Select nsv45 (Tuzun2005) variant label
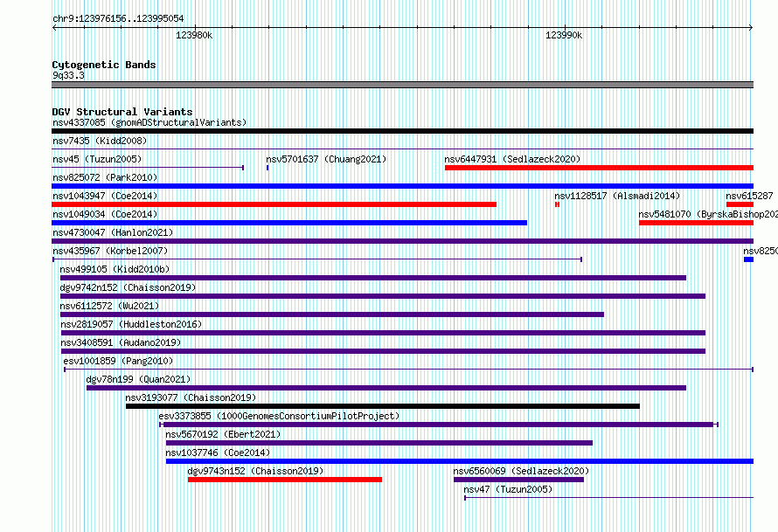 (x=97, y=159)
